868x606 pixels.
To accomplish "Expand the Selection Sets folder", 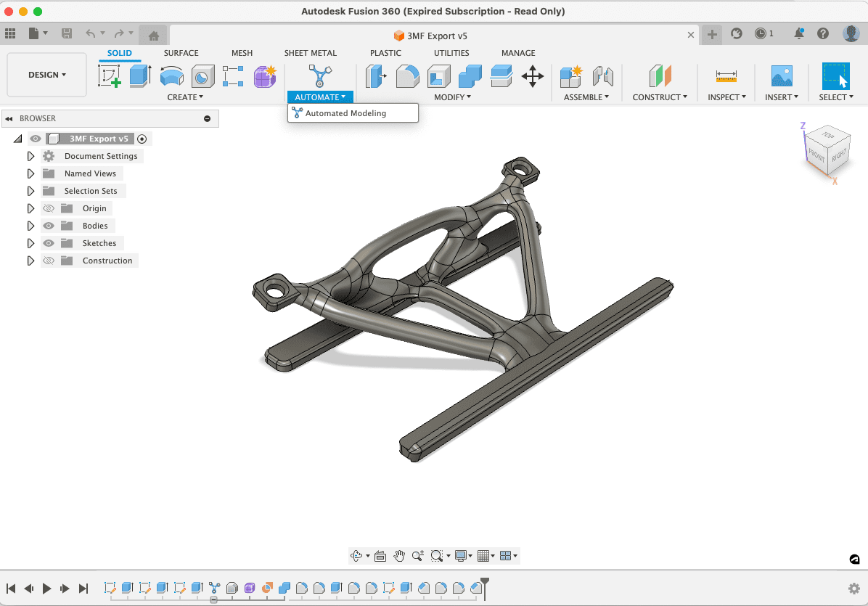I will click(x=30, y=191).
